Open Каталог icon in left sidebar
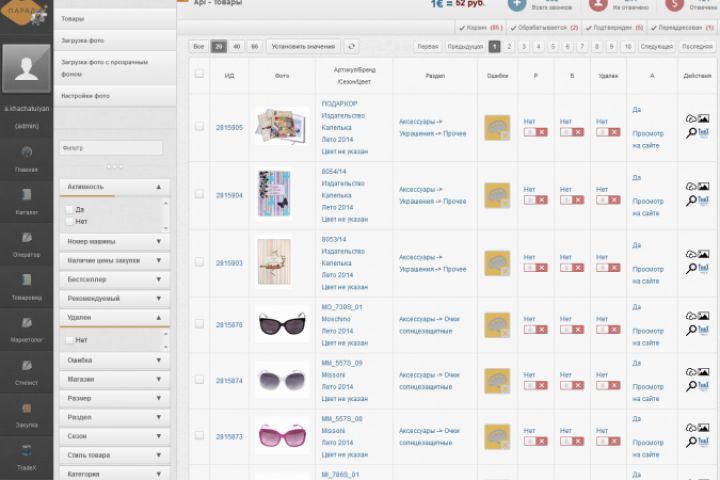The width and height of the screenshot is (720, 480). (27, 195)
